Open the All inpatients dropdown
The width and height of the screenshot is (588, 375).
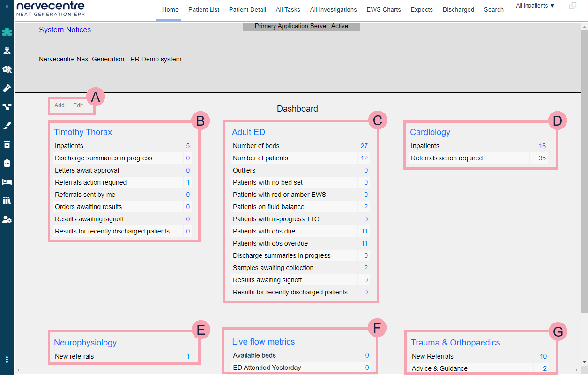click(x=535, y=6)
